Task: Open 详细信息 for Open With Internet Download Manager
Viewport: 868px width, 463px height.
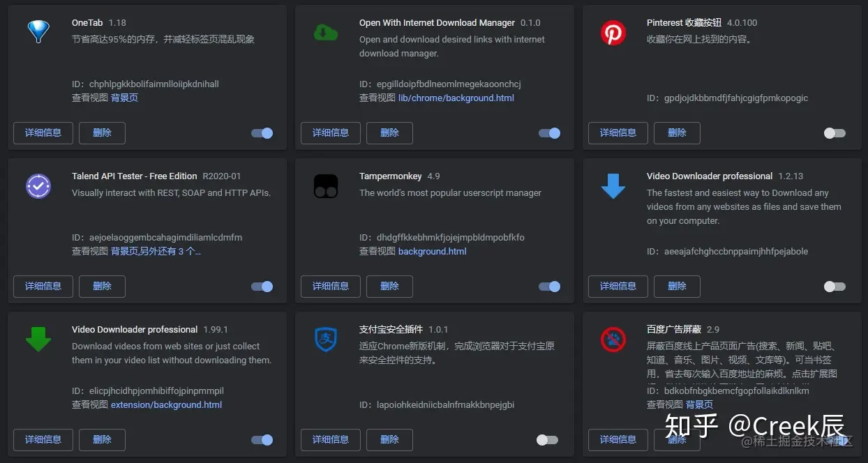Action: point(331,132)
